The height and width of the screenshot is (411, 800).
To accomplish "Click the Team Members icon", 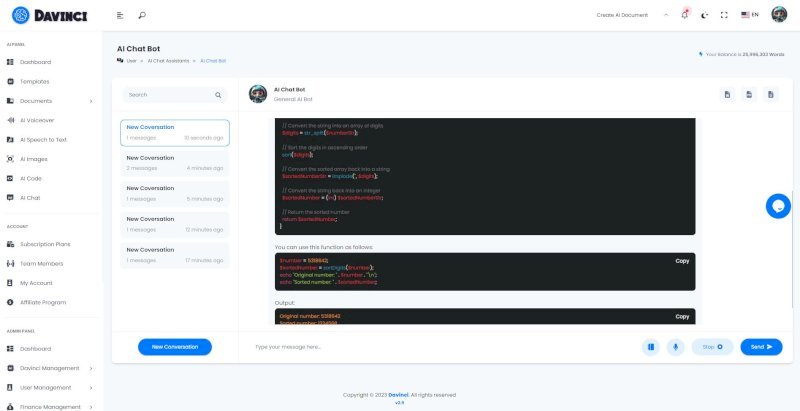I will tap(10, 264).
